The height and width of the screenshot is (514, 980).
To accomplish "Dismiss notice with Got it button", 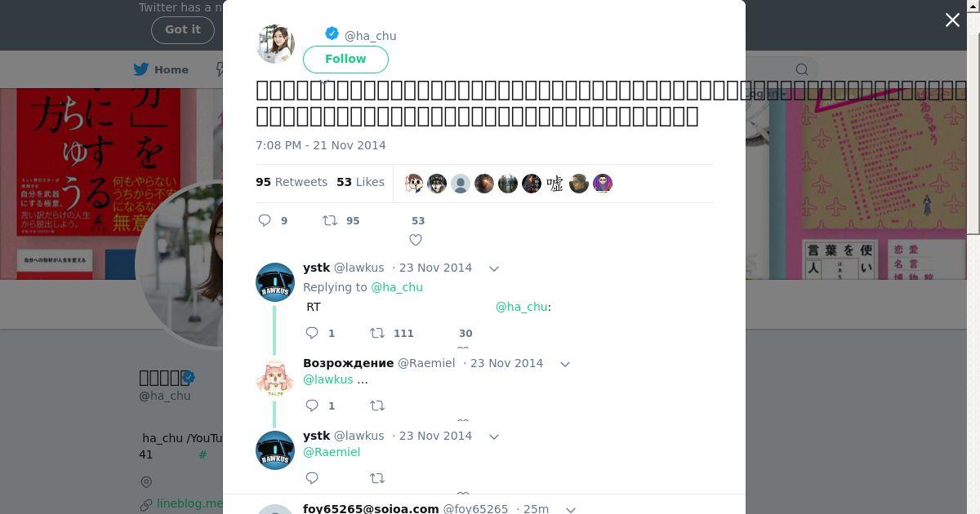I will click(183, 29).
